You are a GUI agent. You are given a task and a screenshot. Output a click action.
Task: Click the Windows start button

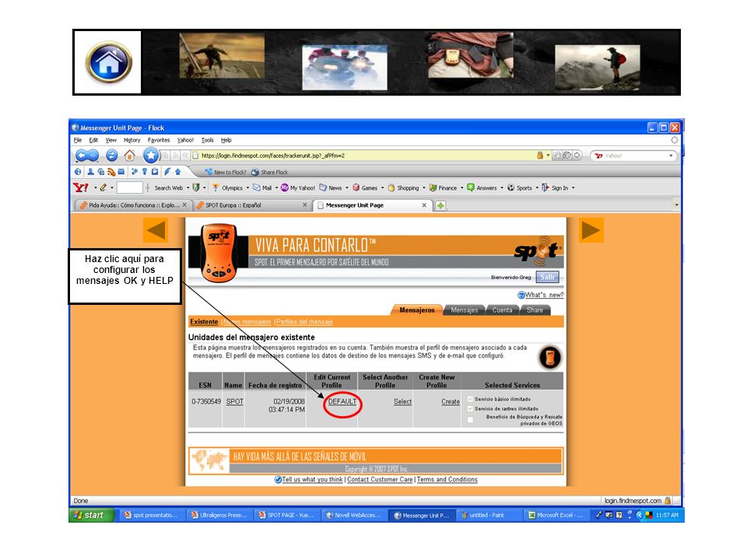[91, 515]
